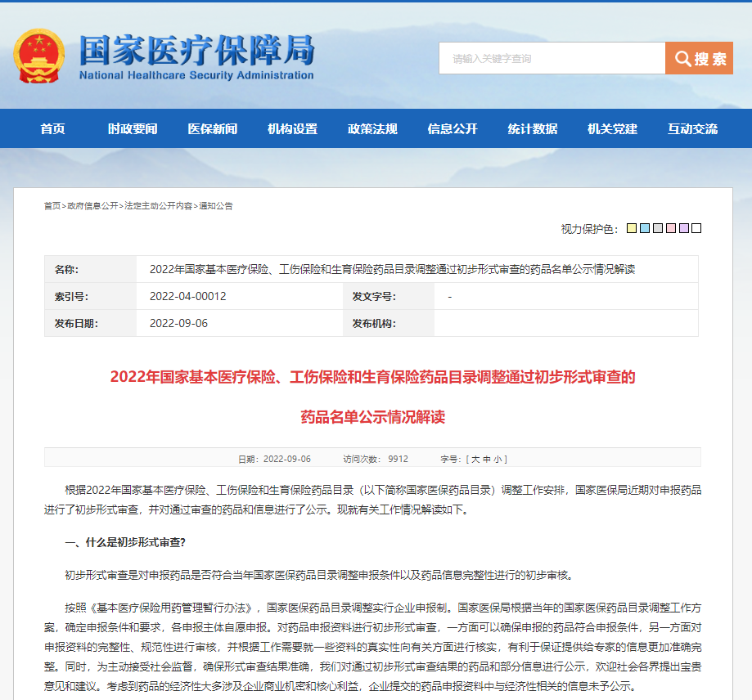Open the 机关党建 navigation menu
This screenshot has height=700, width=752.
[611, 128]
